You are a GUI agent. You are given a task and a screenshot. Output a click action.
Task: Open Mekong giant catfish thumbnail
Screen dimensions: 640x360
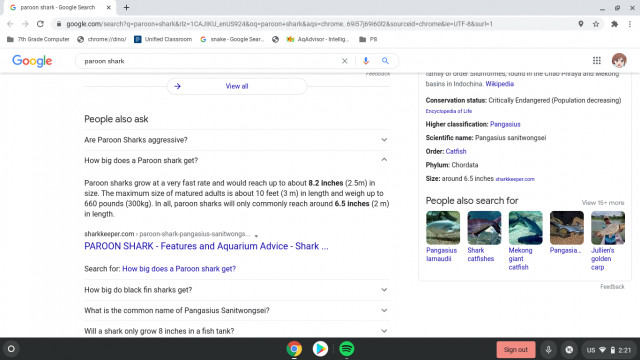525,228
